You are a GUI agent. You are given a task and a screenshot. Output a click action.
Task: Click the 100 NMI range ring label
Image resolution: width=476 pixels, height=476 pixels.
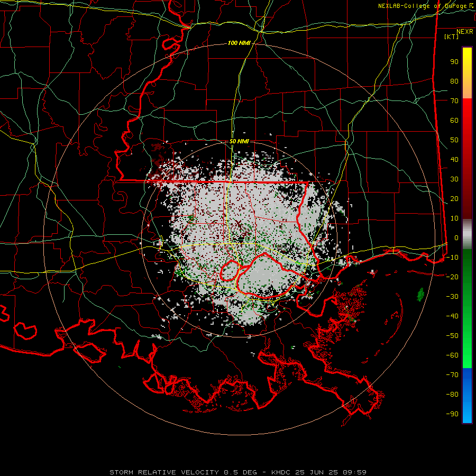point(239,43)
